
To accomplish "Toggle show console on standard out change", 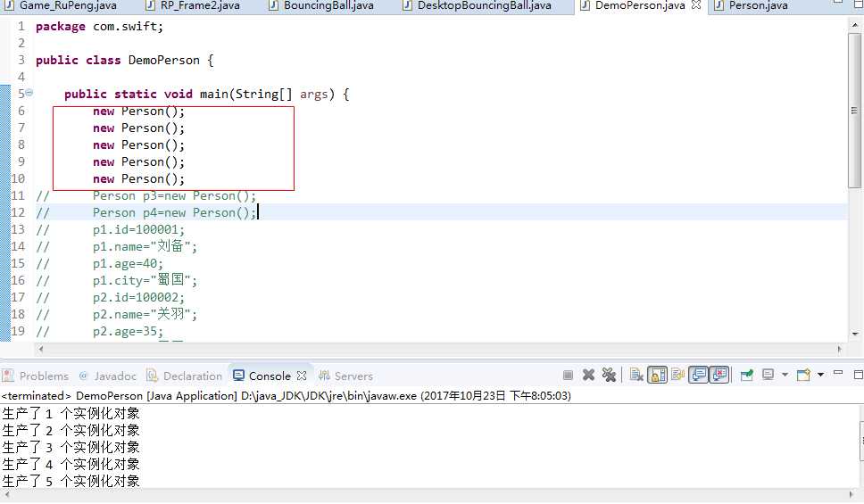I will tap(699, 376).
